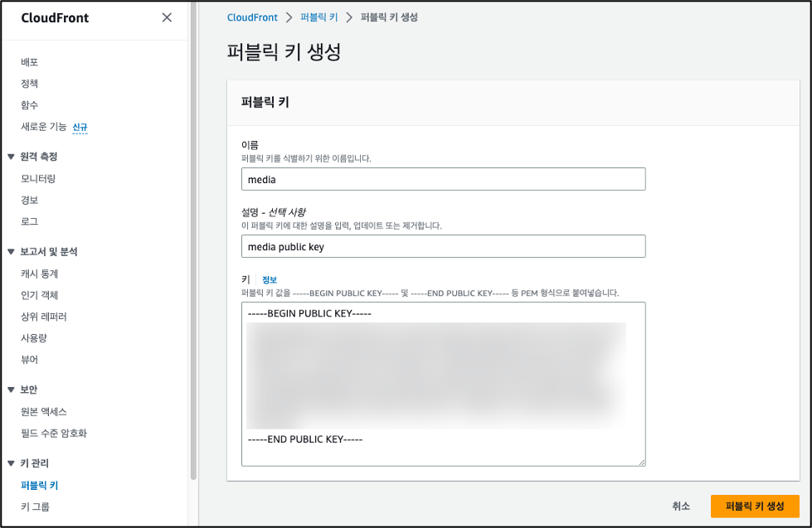The height and width of the screenshot is (528, 812).
Task: Grab the key text area resize handle
Action: coord(642,463)
